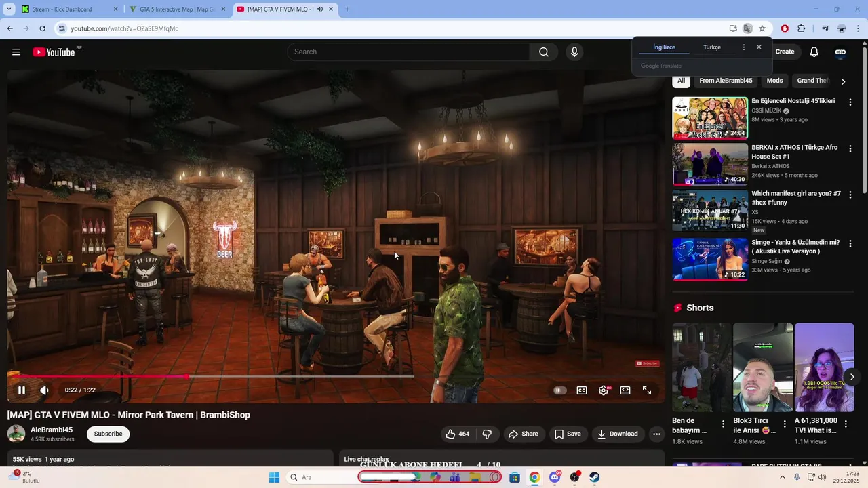
Task: Focus the YouTube search field
Action: click(x=409, y=52)
